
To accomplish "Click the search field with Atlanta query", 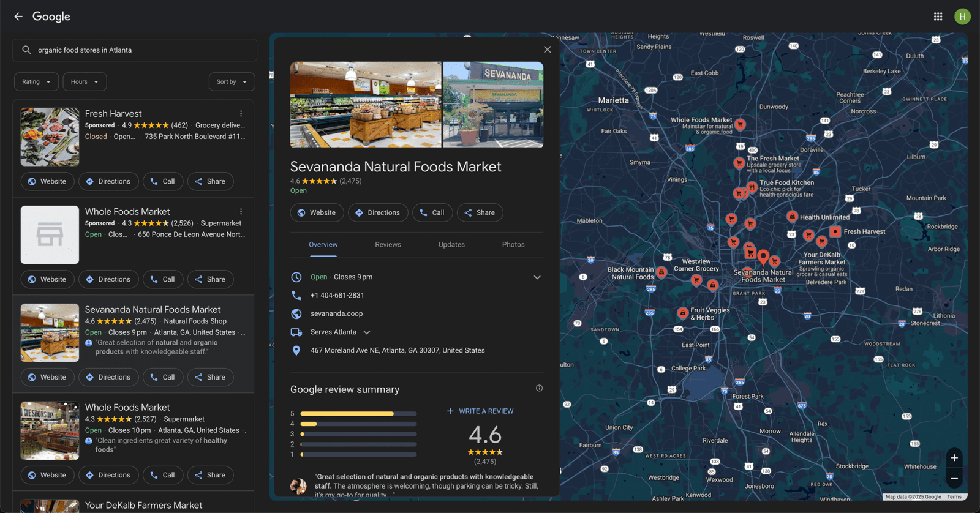I will (x=135, y=50).
